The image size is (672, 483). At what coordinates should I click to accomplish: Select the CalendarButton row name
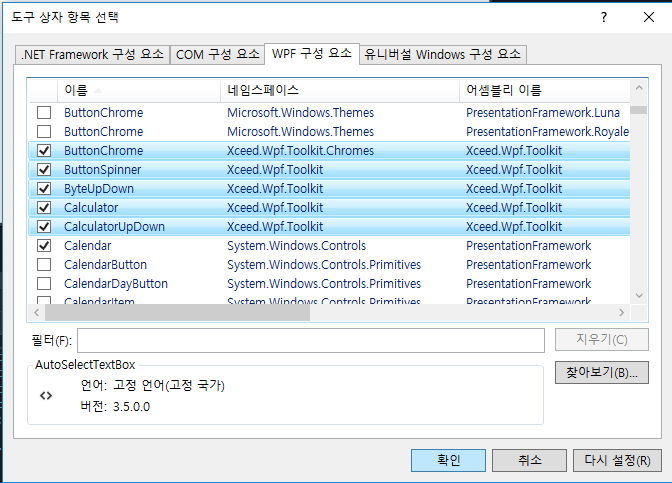[x=105, y=264]
